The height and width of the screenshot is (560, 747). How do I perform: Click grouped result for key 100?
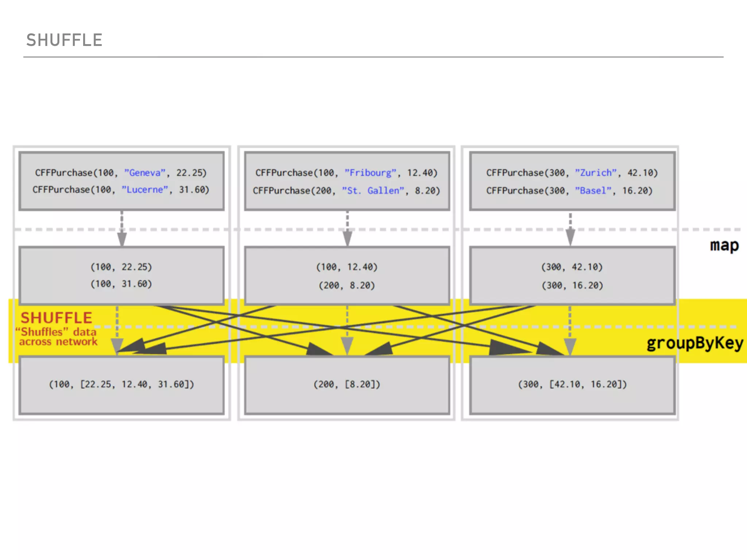point(121,384)
